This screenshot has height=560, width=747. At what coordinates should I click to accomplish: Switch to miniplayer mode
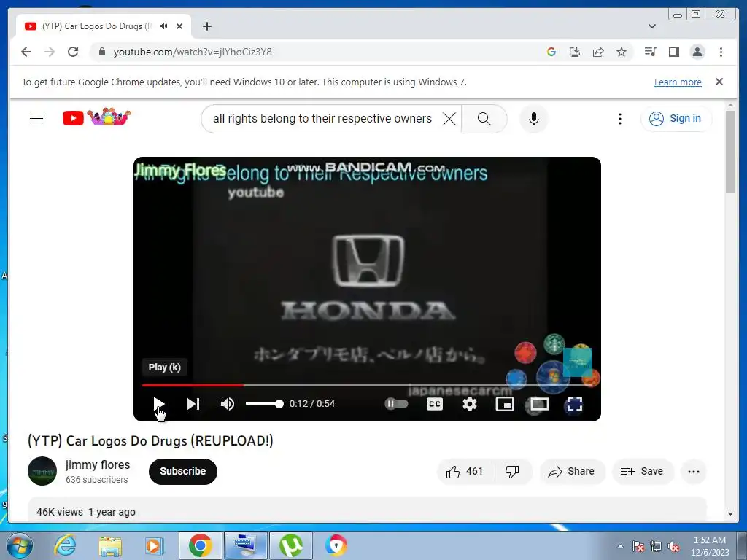pos(505,404)
